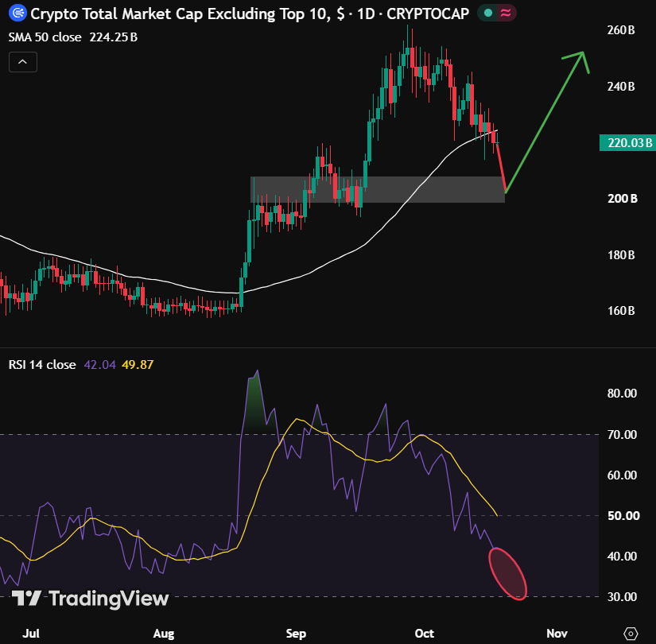Viewport: 656px width, 644px height.
Task: Open chart settings hexagon icon near time axis
Action: 631,633
